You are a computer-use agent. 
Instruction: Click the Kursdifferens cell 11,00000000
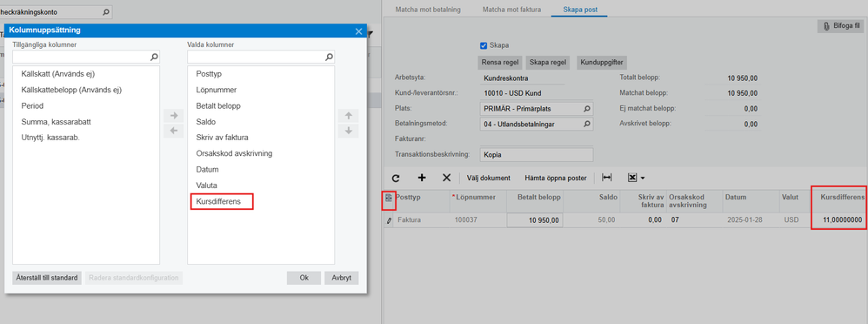tap(838, 220)
